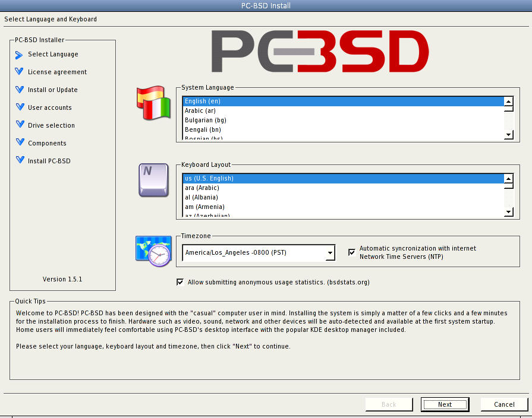Image resolution: width=532 pixels, height=418 pixels.
Task: Click the colorful language flag icon
Action: [x=153, y=103]
